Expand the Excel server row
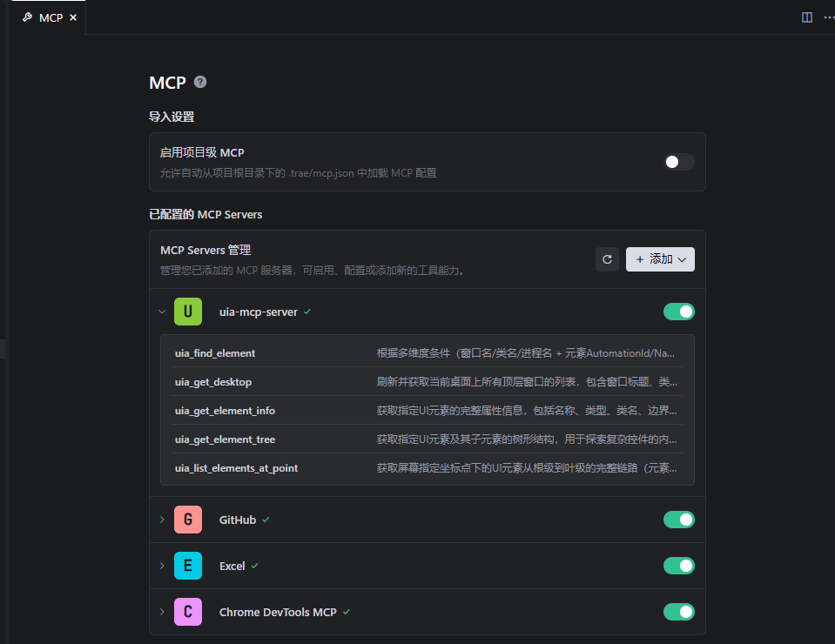Screen dimensions: 835x644 coord(162,566)
